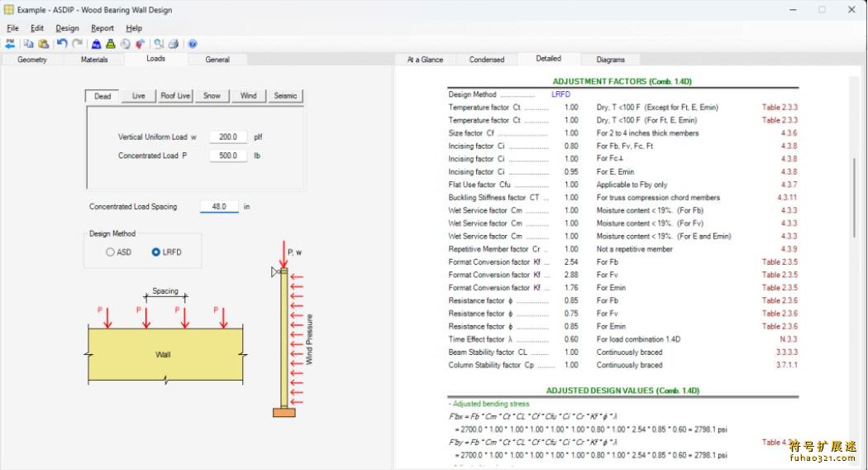Viewport: 868px width, 470px height.
Task: Open the Edit menu
Action: click(x=37, y=28)
